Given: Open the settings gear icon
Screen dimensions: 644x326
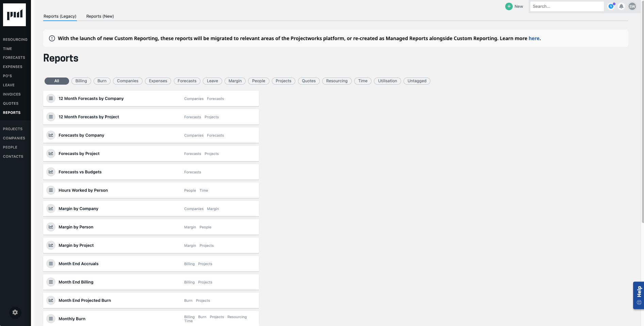Looking at the screenshot, I should 15,312.
